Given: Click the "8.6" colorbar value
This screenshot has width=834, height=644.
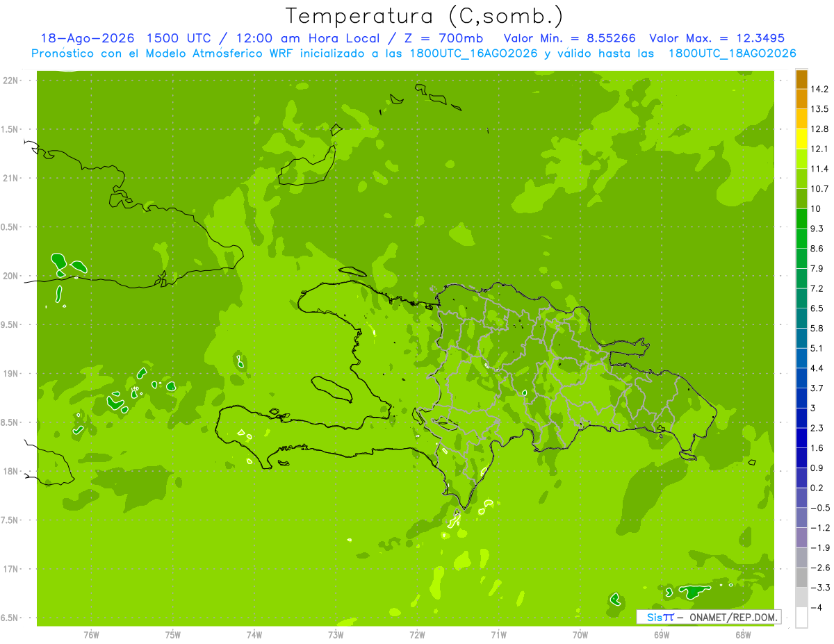Looking at the screenshot, I should coord(818,249).
